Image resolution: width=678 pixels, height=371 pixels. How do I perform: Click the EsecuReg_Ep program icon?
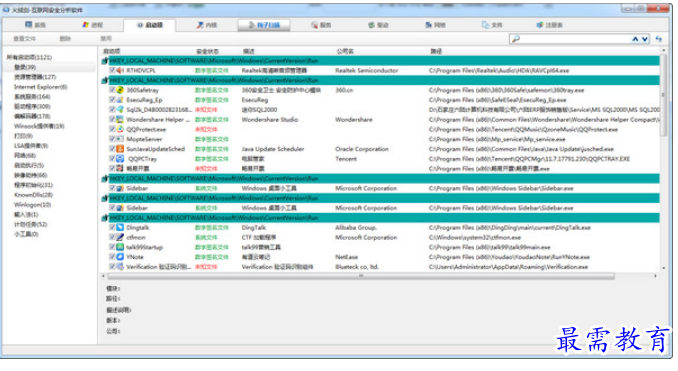pos(120,100)
